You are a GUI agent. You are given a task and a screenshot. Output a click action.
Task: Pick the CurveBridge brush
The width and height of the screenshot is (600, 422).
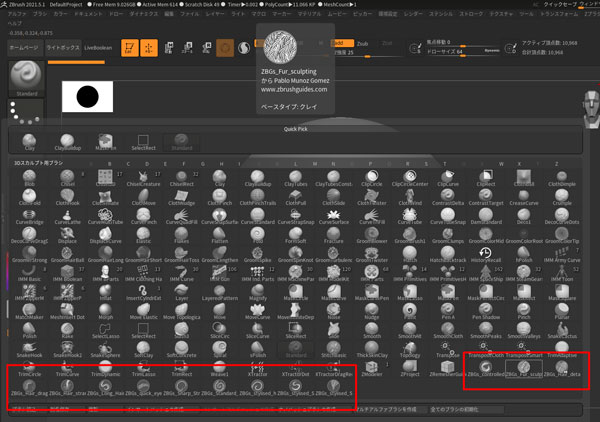[29, 217]
